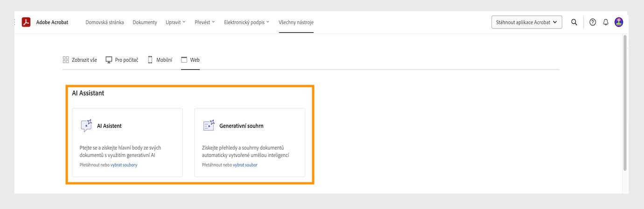Click the vybrat soubory link
644x209 pixels.
[x=124, y=165]
